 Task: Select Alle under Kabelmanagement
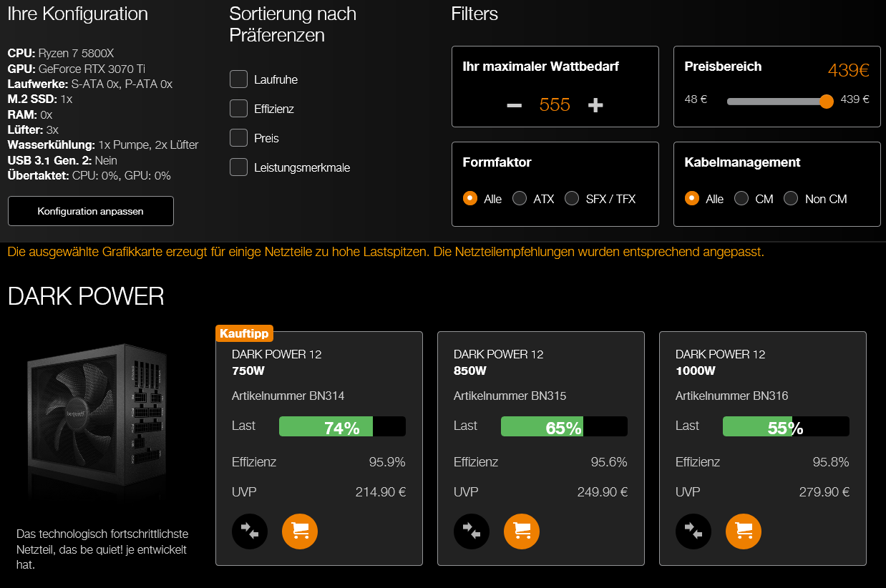point(692,198)
